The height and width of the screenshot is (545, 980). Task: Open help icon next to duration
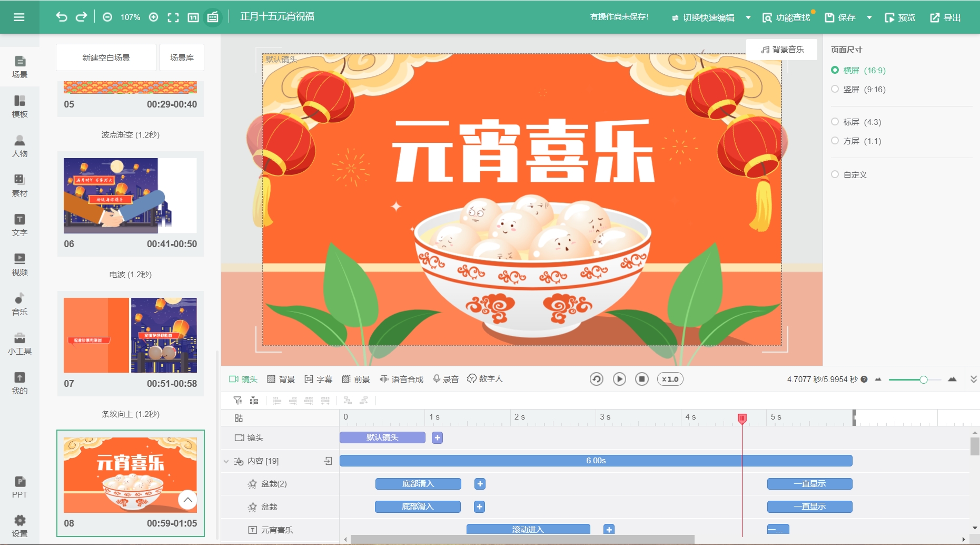[864, 379]
